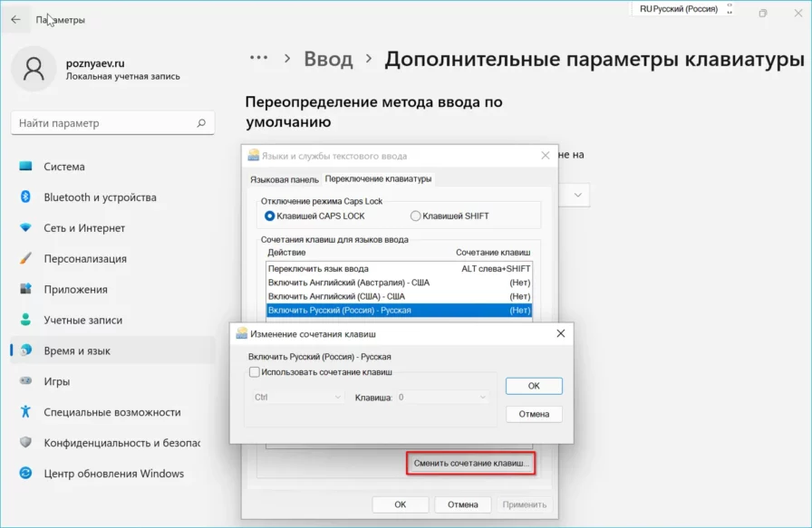Switch to Переключение клавиатуры tab

[378, 178]
